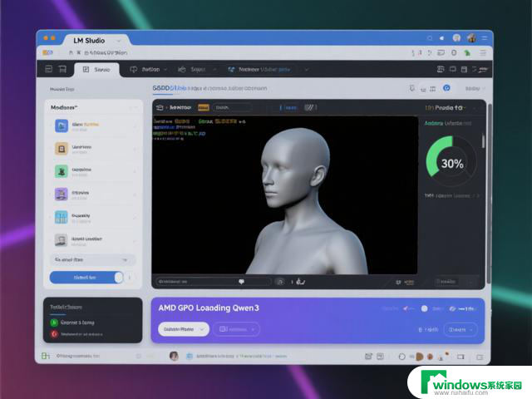Toggle the white circle switch in purple banner
Viewport: 532px width, 399px height.
pyautogui.click(x=424, y=308)
